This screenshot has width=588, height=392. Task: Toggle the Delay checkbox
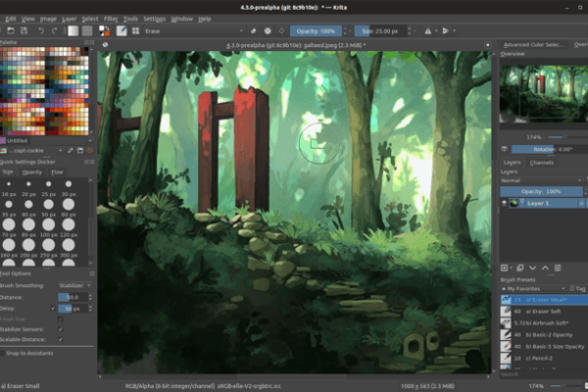53,309
